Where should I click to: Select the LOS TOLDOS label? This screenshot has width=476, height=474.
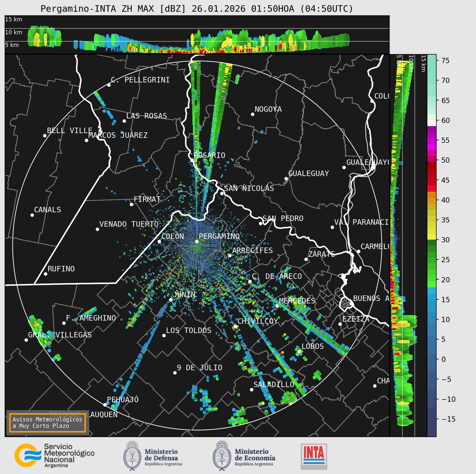coord(189,330)
